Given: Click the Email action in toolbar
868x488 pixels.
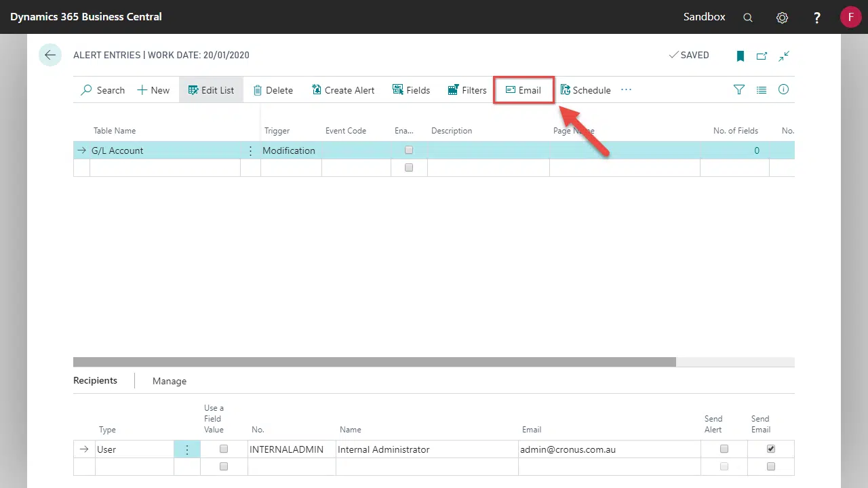Looking at the screenshot, I should (524, 90).
